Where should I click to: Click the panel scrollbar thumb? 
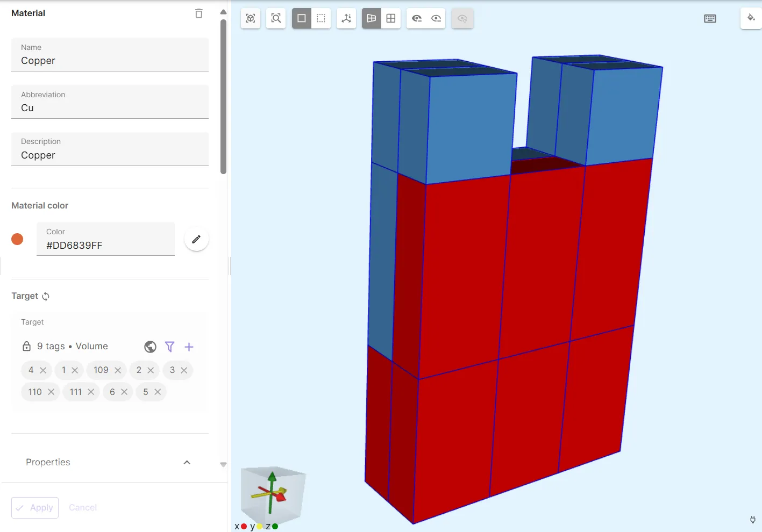pos(223,97)
